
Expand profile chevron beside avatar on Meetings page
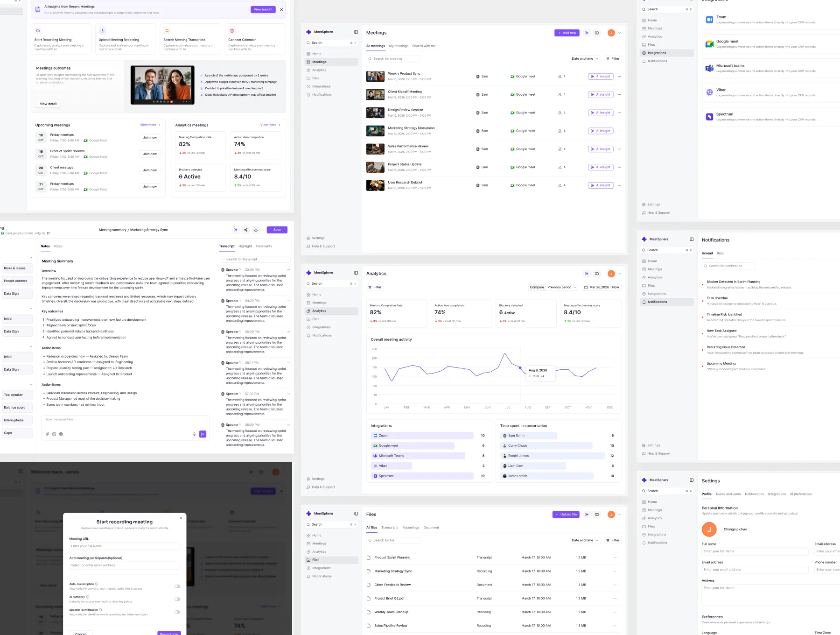pos(620,33)
